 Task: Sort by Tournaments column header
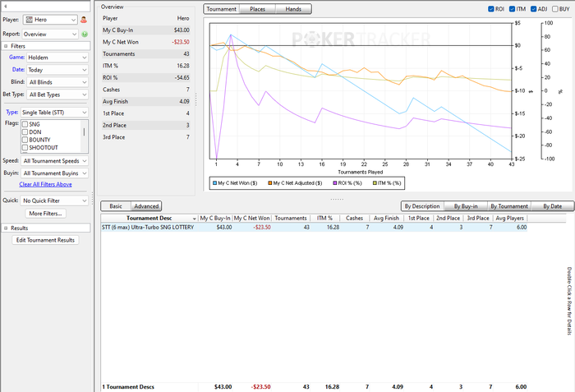291,218
